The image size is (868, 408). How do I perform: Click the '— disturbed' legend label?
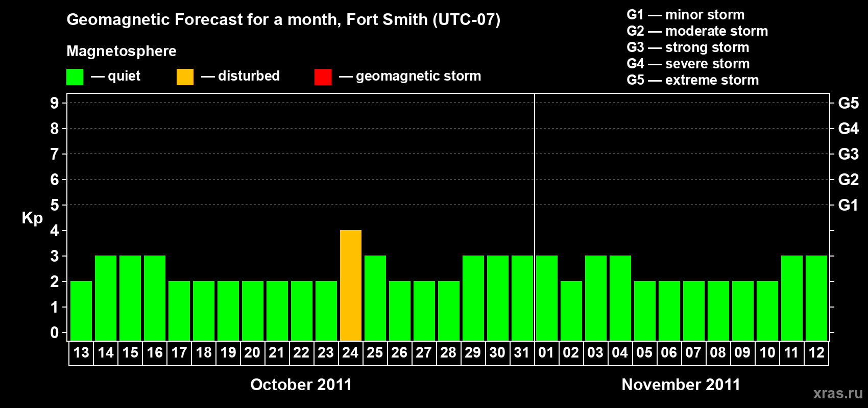[240, 76]
